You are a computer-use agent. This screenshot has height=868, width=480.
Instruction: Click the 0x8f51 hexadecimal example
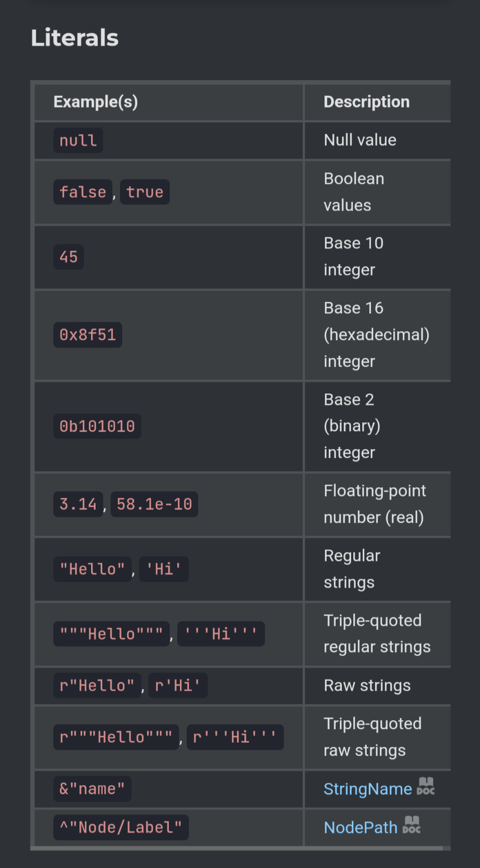(88, 335)
